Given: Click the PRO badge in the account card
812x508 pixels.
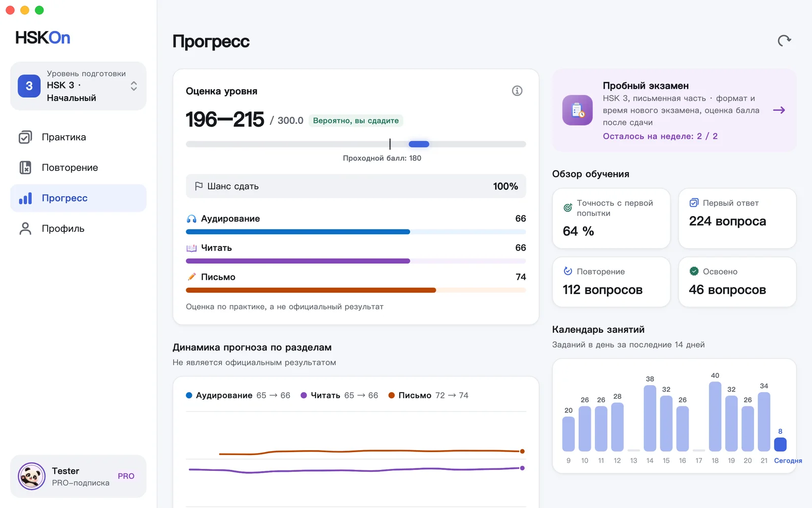Looking at the screenshot, I should [126, 476].
